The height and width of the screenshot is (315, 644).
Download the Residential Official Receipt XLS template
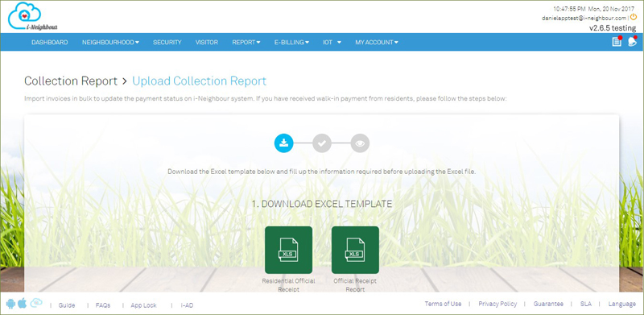(288, 250)
